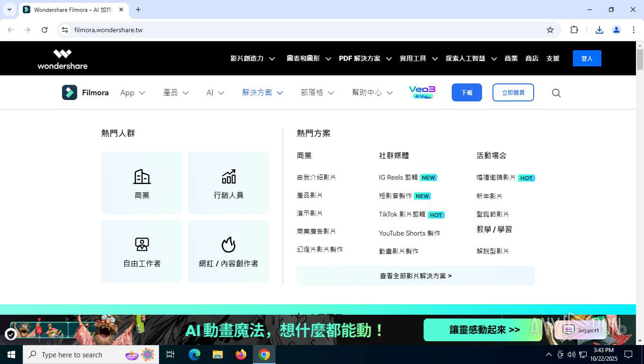The width and height of the screenshot is (644, 364).
Task: Open 商業廣告影片 link
Action: point(316,231)
